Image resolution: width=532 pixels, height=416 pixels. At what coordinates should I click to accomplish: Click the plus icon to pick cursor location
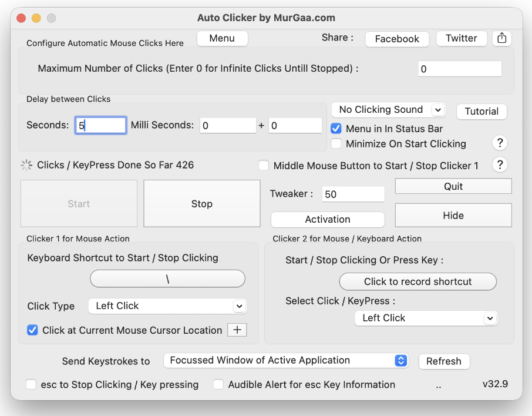pos(237,330)
